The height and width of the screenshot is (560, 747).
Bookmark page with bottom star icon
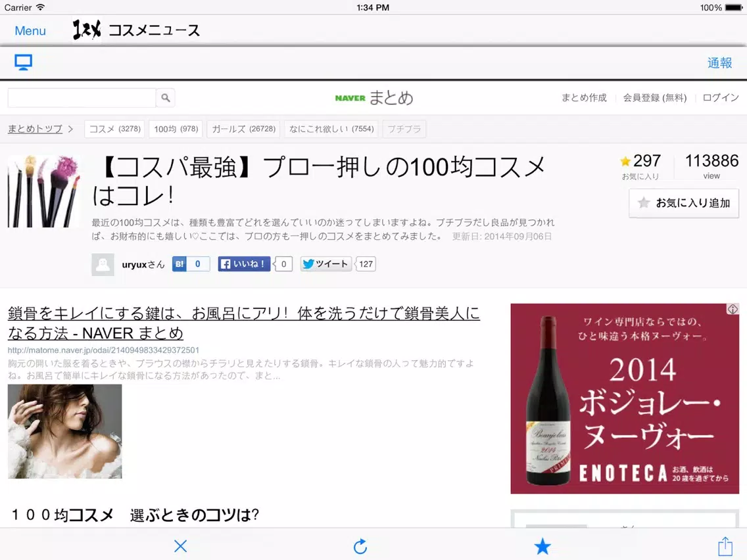coord(542,546)
